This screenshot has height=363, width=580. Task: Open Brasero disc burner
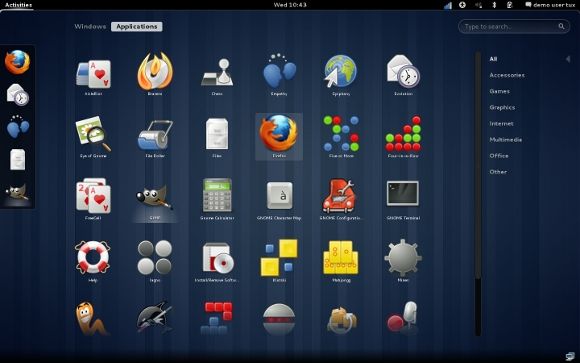155,73
